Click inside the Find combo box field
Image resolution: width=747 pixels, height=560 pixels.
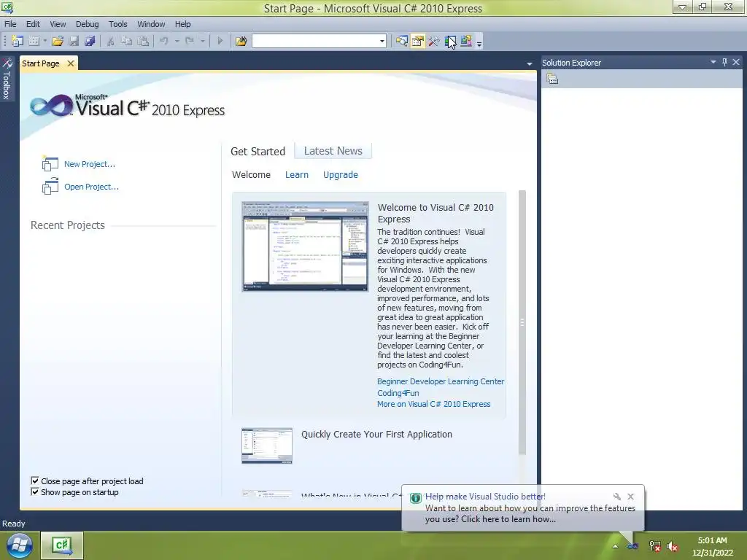point(315,41)
